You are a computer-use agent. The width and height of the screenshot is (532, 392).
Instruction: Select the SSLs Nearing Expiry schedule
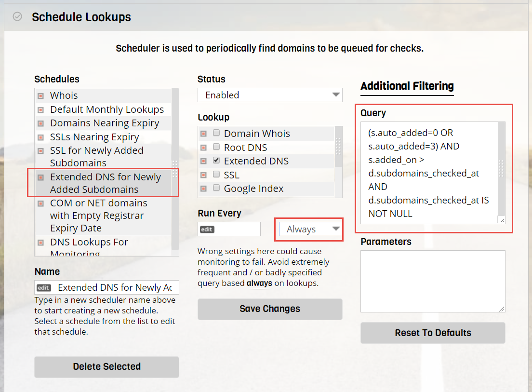pos(103,137)
